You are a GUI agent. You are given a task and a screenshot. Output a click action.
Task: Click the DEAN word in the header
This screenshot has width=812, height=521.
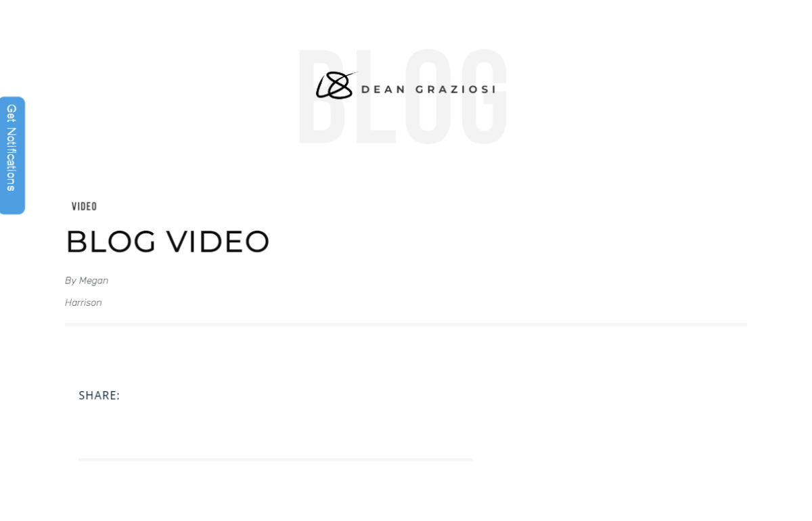tap(384, 89)
